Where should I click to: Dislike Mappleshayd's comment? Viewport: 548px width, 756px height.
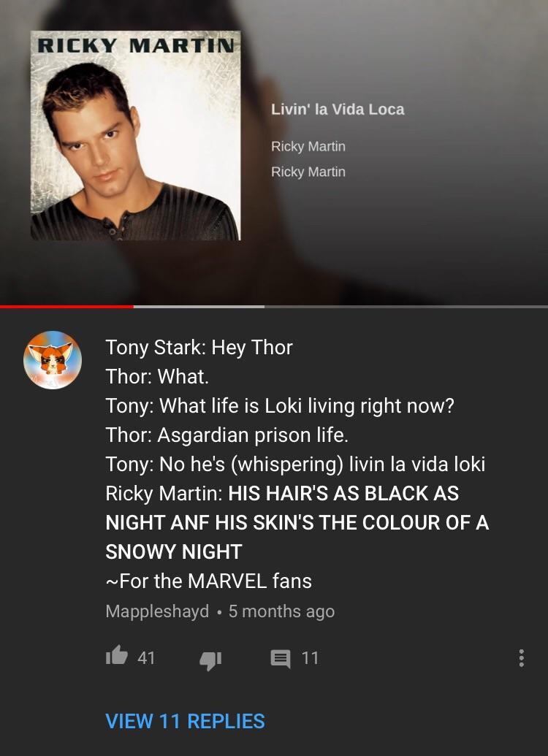point(210,657)
